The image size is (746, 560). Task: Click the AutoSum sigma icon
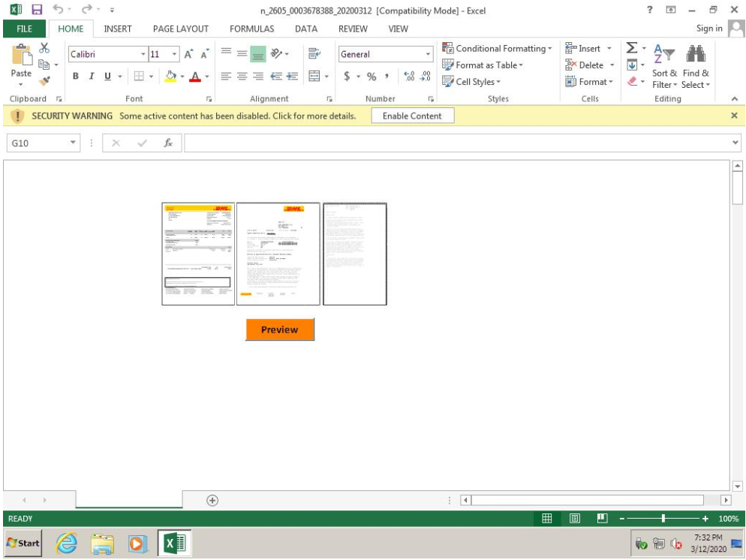pos(630,50)
